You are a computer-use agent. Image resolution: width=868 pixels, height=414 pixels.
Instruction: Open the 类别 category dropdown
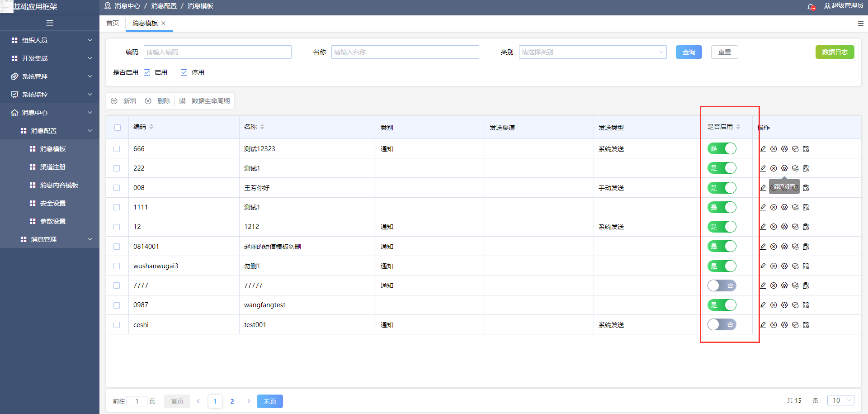pos(593,52)
